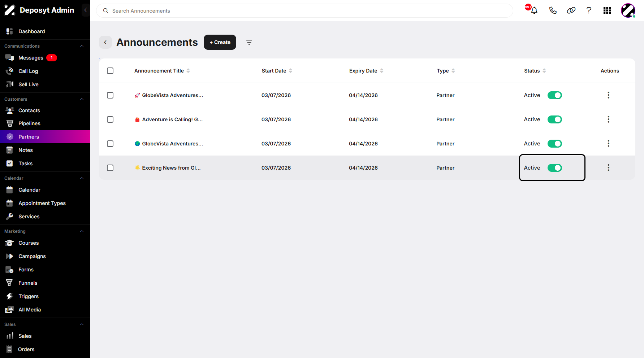This screenshot has height=358, width=644.
Task: Open the apps grid icon
Action: pyautogui.click(x=607, y=10)
